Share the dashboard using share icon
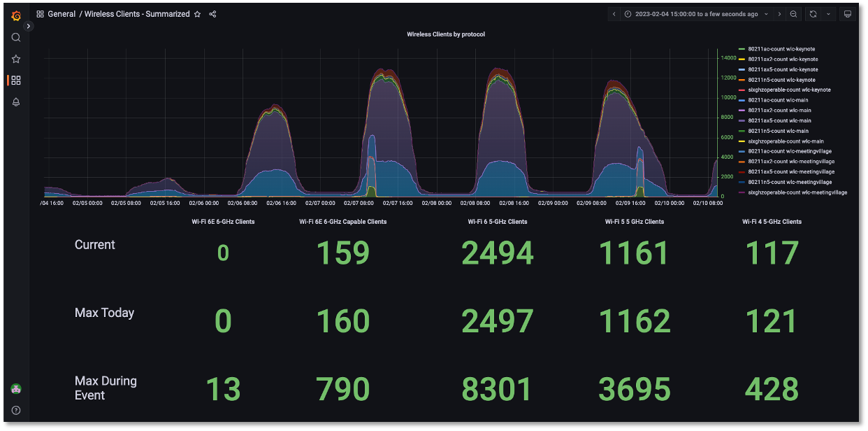This screenshot has height=431, width=868. [212, 14]
